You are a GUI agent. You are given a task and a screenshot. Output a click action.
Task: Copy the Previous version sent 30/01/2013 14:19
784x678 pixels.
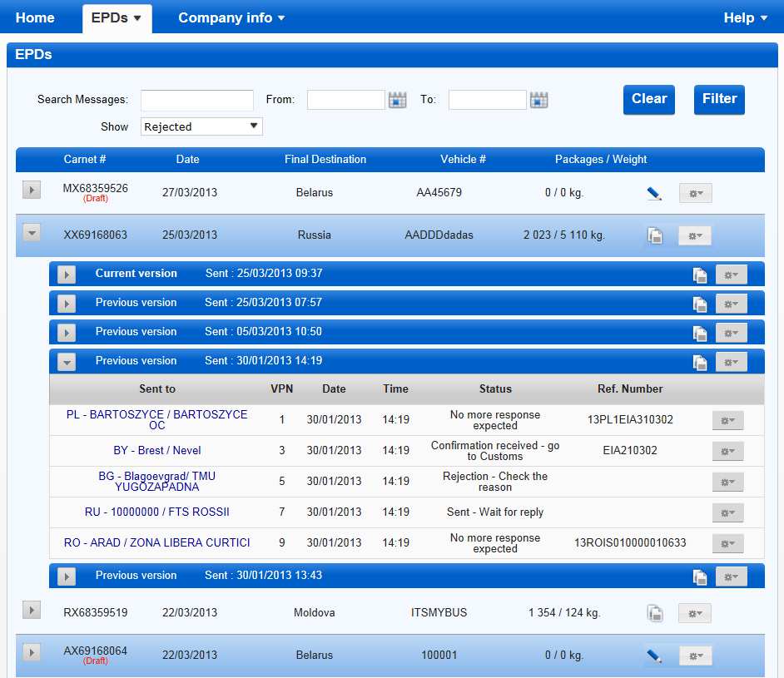[700, 362]
